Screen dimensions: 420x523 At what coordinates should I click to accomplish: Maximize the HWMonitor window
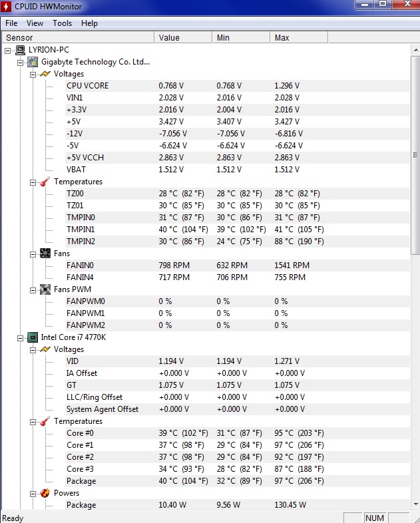pos(383,5)
